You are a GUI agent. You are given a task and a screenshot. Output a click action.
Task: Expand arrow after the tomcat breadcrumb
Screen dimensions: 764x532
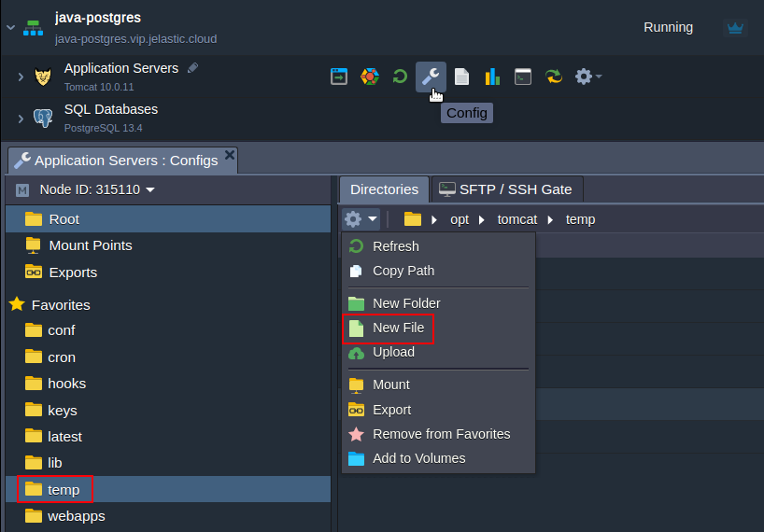click(x=551, y=220)
